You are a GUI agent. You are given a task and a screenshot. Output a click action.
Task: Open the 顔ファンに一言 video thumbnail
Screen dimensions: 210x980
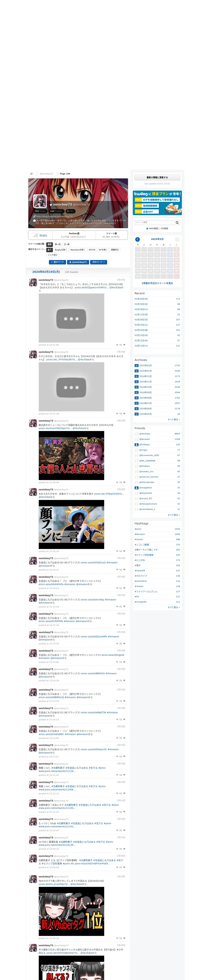pyautogui.click(x=71, y=525)
